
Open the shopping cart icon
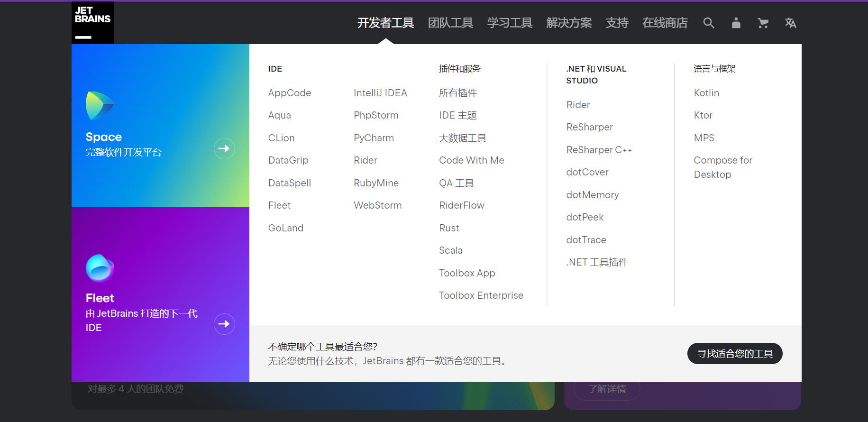pyautogui.click(x=763, y=23)
